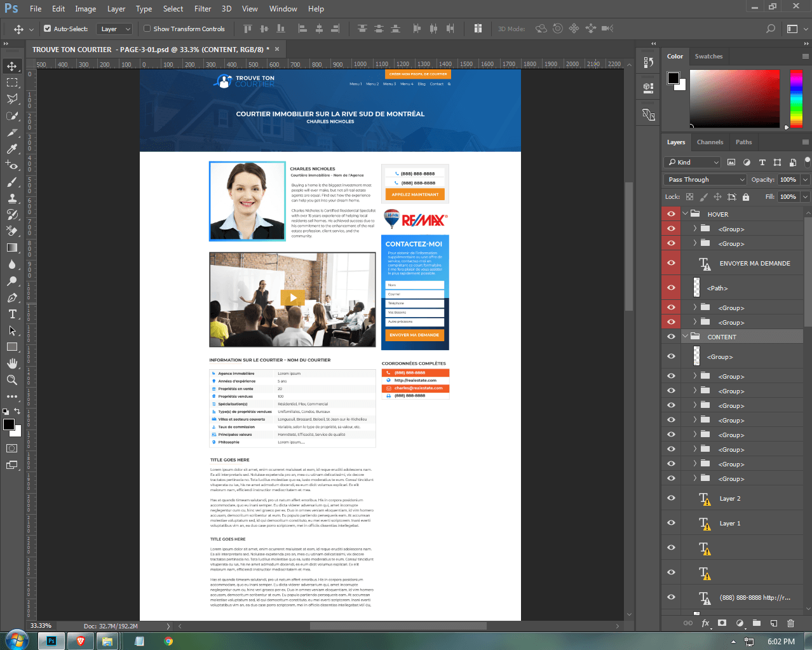Viewport: 812px width, 650px height.
Task: Open Google Chrome from the taskbar
Action: [168, 641]
